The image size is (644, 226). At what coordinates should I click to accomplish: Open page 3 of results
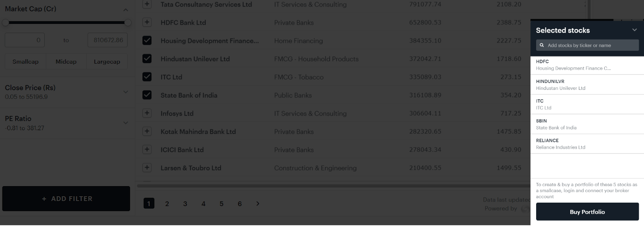(185, 203)
